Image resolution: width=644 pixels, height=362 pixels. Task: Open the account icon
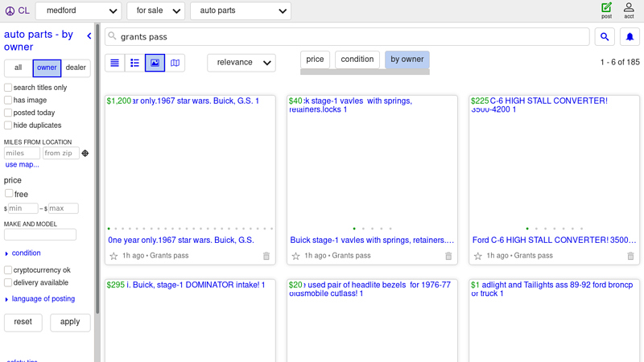tap(629, 10)
